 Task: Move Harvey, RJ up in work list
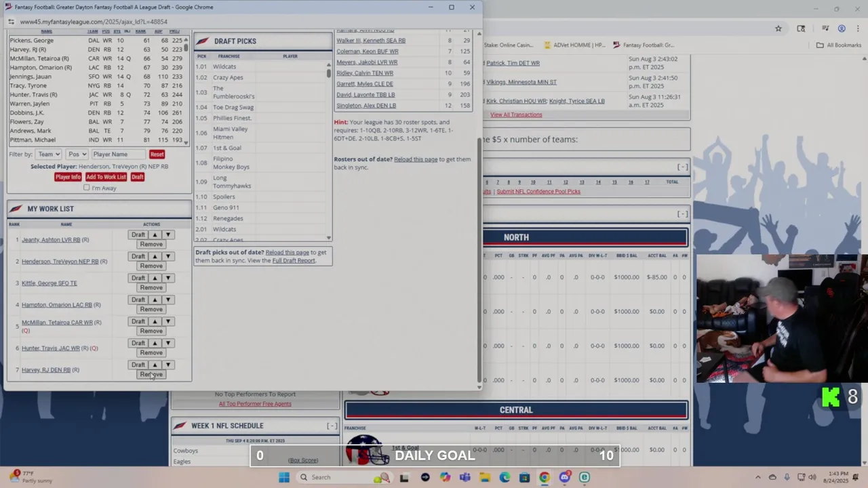pyautogui.click(x=155, y=365)
